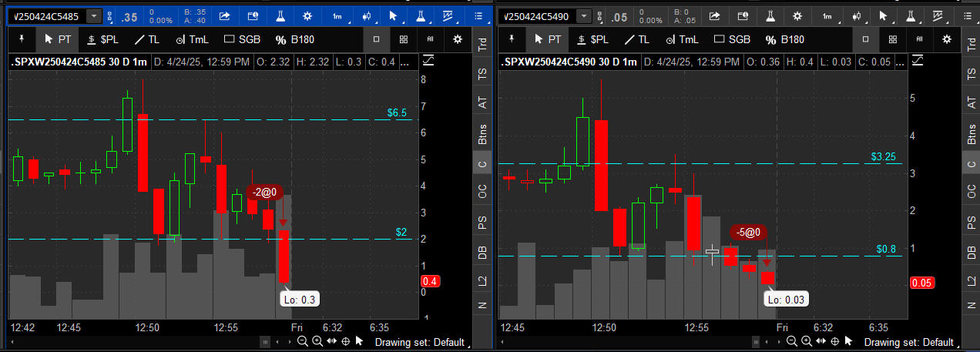Click the symbol field showing 250424C5485
The width and height of the screenshot is (980, 352).
48,16
